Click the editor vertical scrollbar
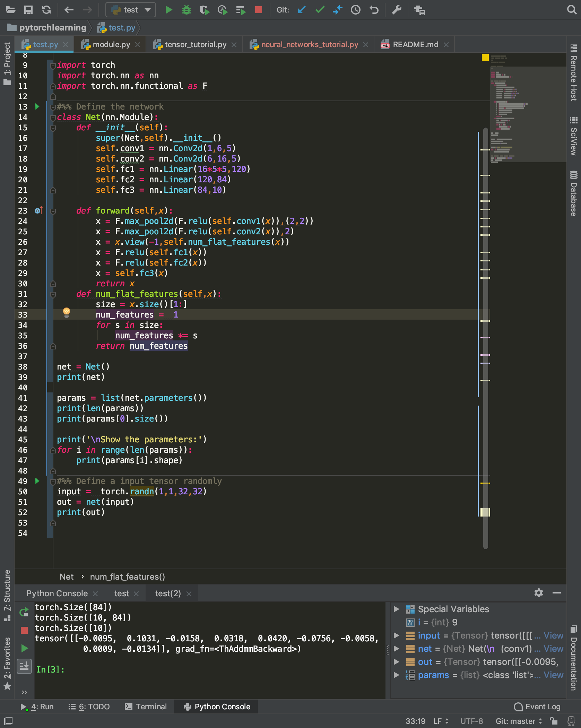 pos(485,338)
